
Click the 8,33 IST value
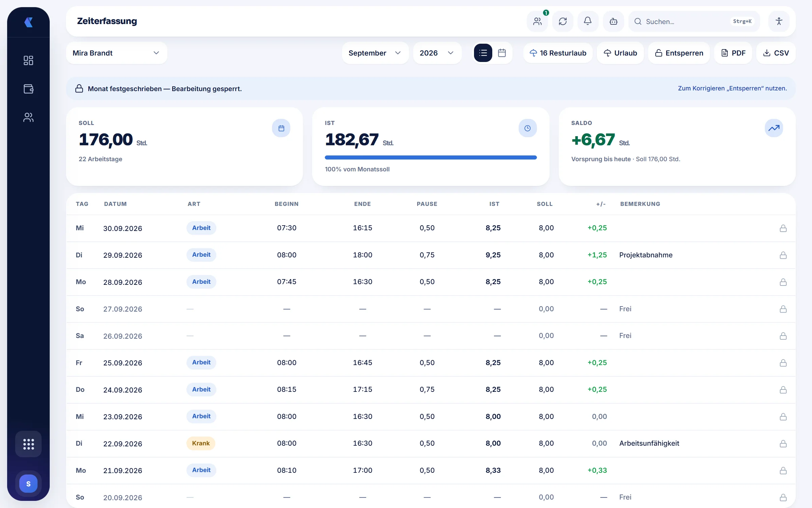493,470
